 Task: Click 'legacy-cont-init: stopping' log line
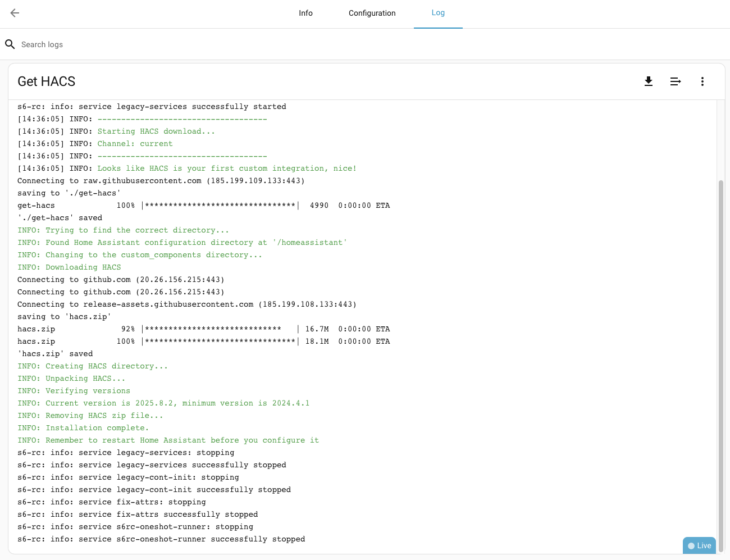[x=128, y=477]
